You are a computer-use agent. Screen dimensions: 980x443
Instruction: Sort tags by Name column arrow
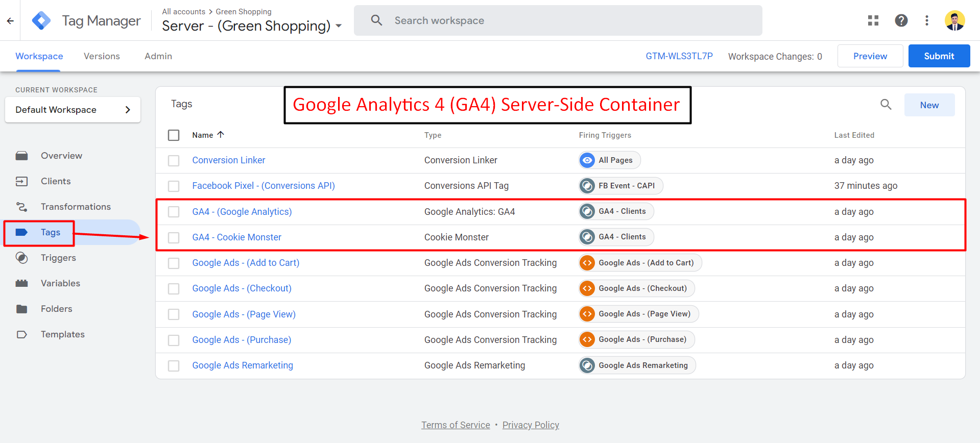click(x=221, y=135)
